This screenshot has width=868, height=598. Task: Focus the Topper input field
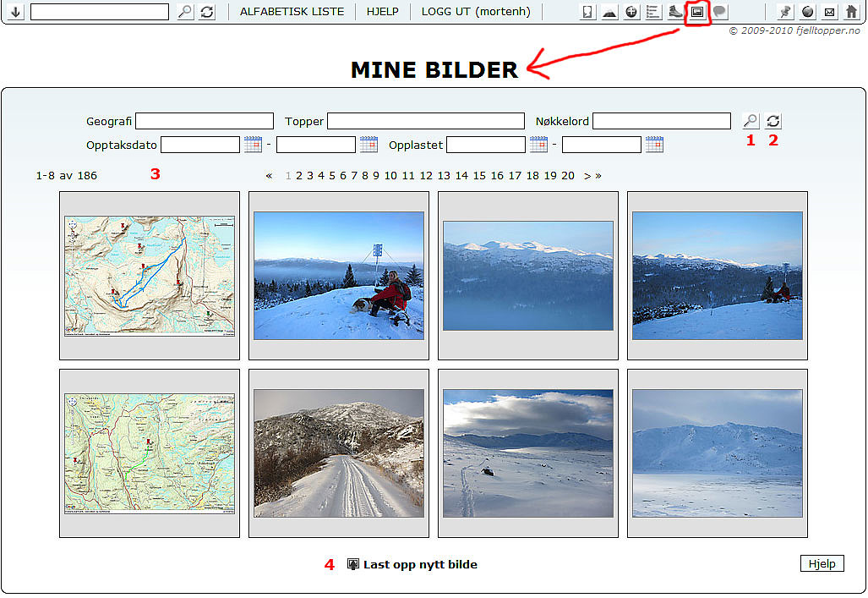pyautogui.click(x=426, y=121)
